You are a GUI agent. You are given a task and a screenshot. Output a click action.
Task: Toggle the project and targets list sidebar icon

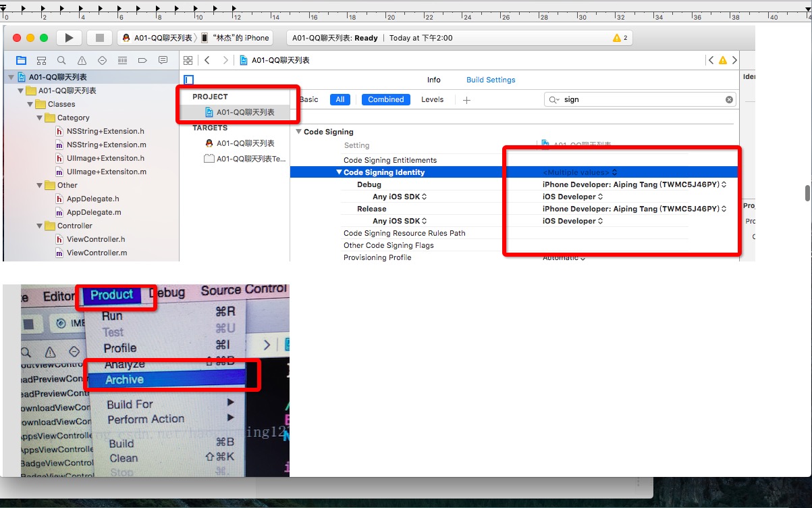pyautogui.click(x=189, y=80)
